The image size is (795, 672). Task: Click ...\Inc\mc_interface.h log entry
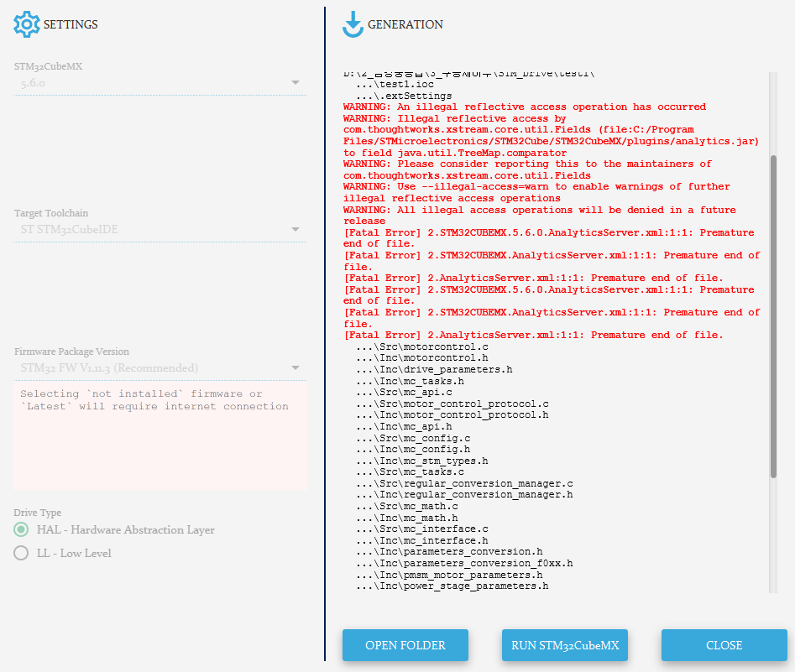point(421,541)
